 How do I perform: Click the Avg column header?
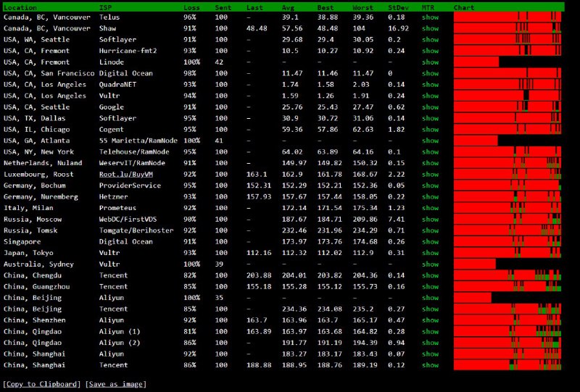pos(288,7)
